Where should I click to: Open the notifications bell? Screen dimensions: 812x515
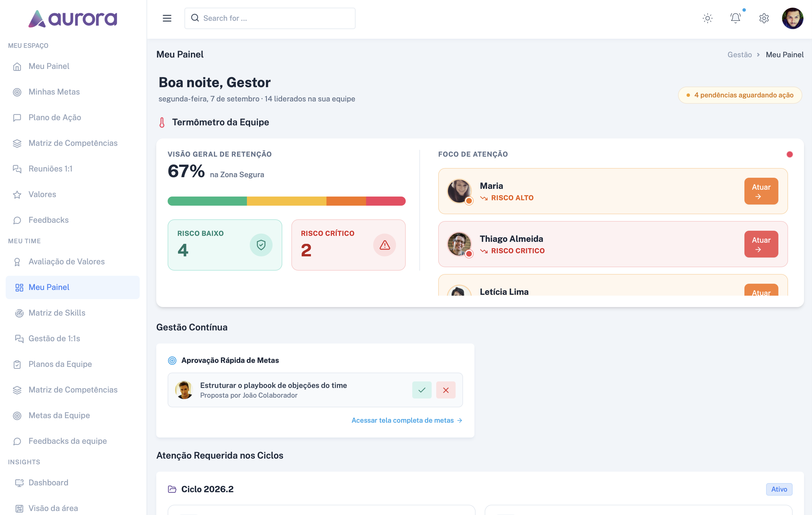click(736, 18)
